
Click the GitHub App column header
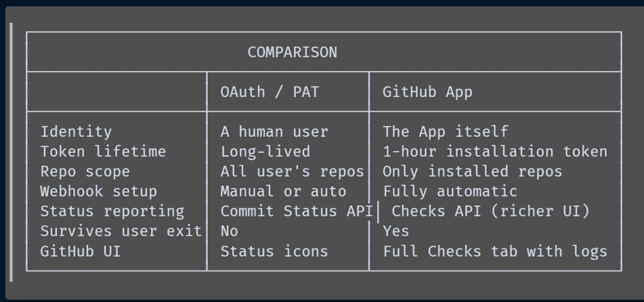(427, 92)
